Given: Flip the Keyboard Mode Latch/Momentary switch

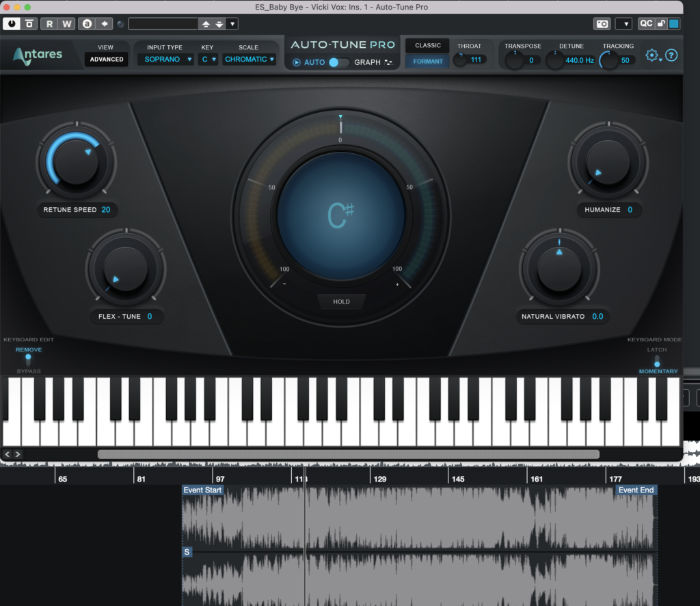Looking at the screenshot, I should [x=657, y=361].
